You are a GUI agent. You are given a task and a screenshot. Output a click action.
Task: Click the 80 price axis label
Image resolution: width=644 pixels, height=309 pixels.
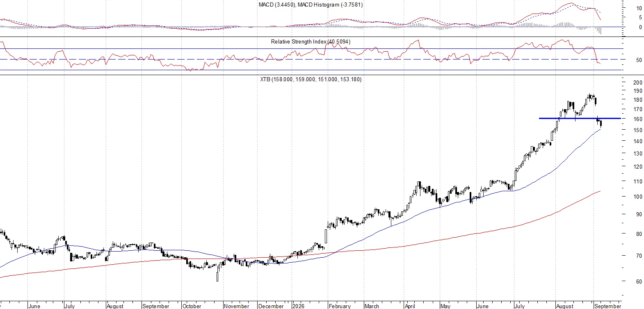tap(639, 234)
